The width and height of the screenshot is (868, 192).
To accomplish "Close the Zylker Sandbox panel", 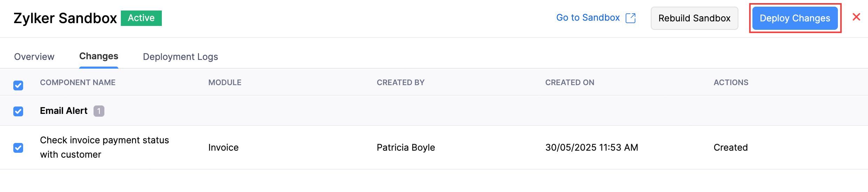I will pos(856,17).
